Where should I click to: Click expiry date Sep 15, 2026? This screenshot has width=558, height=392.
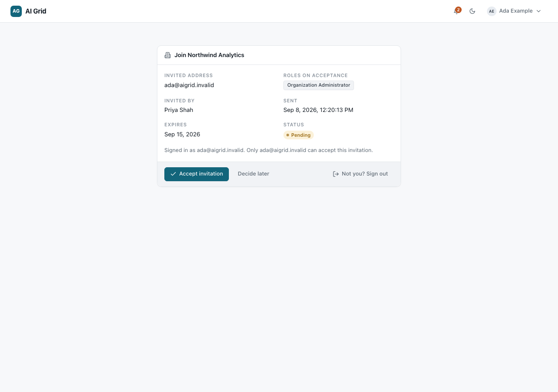pos(182,135)
